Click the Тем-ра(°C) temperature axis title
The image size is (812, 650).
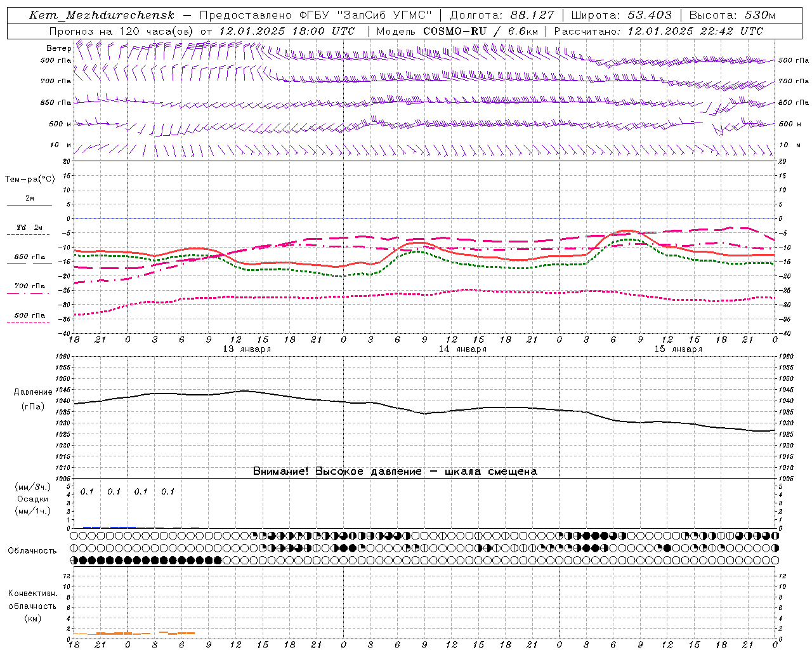coord(30,180)
